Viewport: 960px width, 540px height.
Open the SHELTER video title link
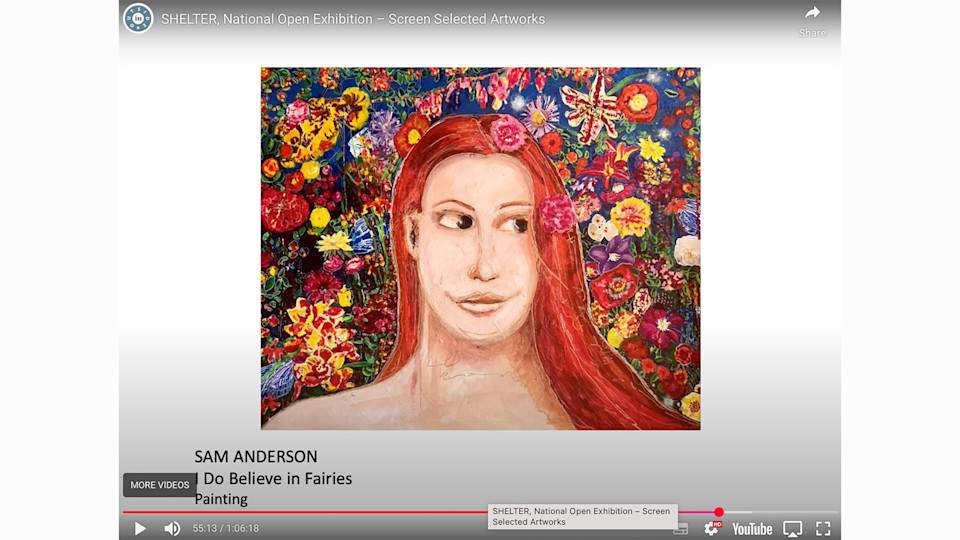tap(353, 19)
